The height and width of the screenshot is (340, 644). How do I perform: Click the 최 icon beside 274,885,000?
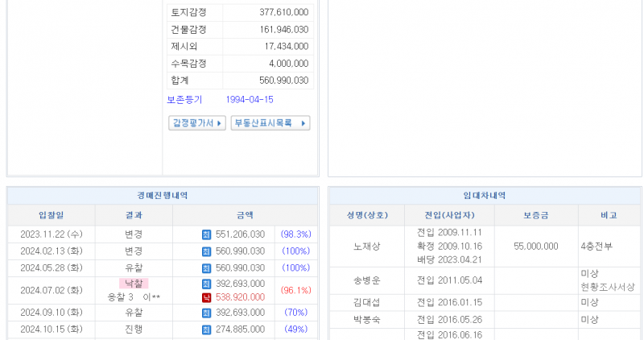206,329
